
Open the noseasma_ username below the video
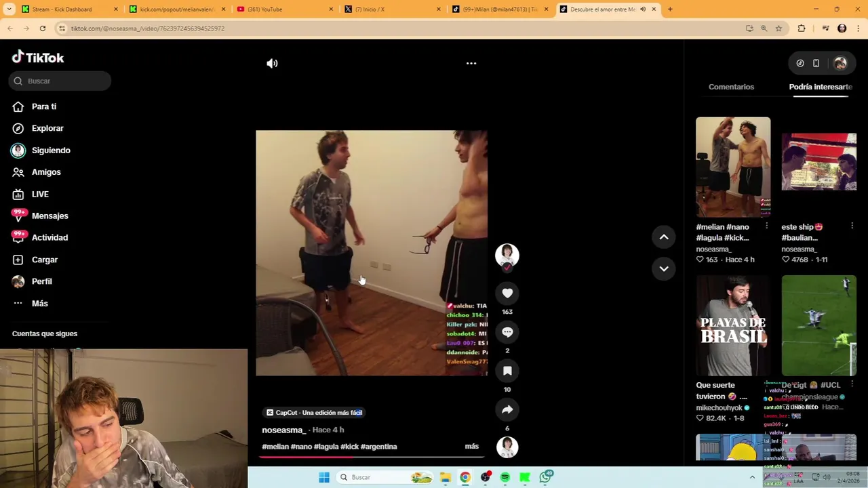tap(284, 430)
